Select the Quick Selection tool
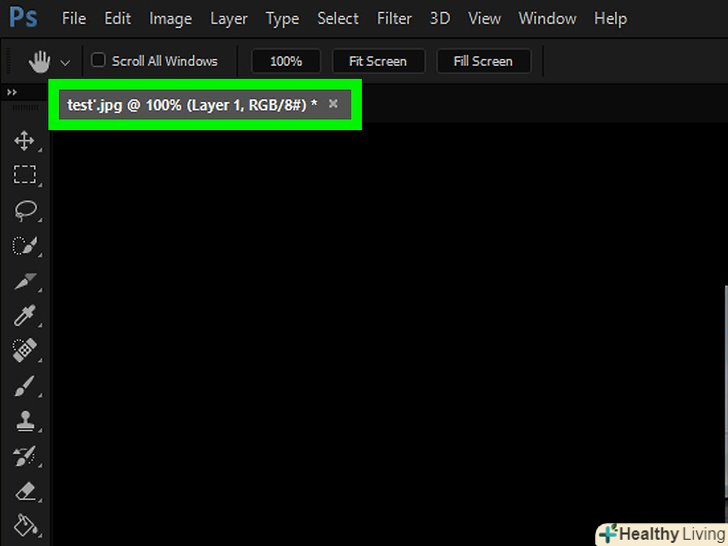 (x=25, y=245)
